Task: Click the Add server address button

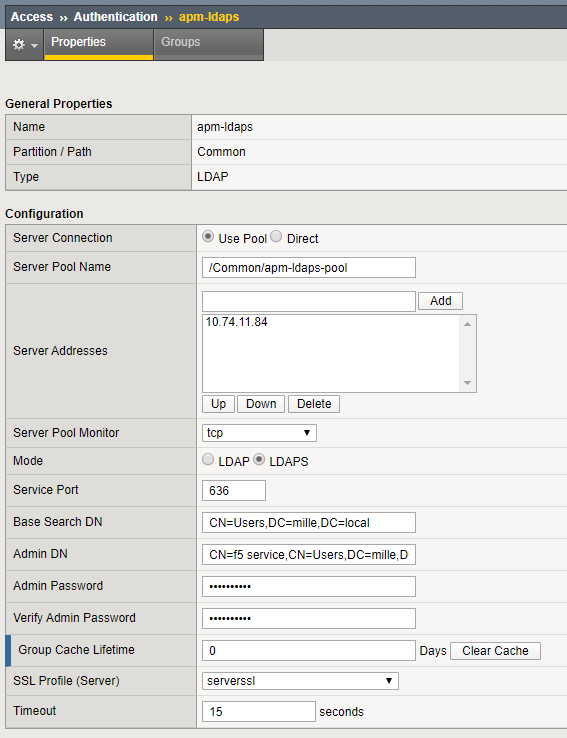Action: coord(440,301)
